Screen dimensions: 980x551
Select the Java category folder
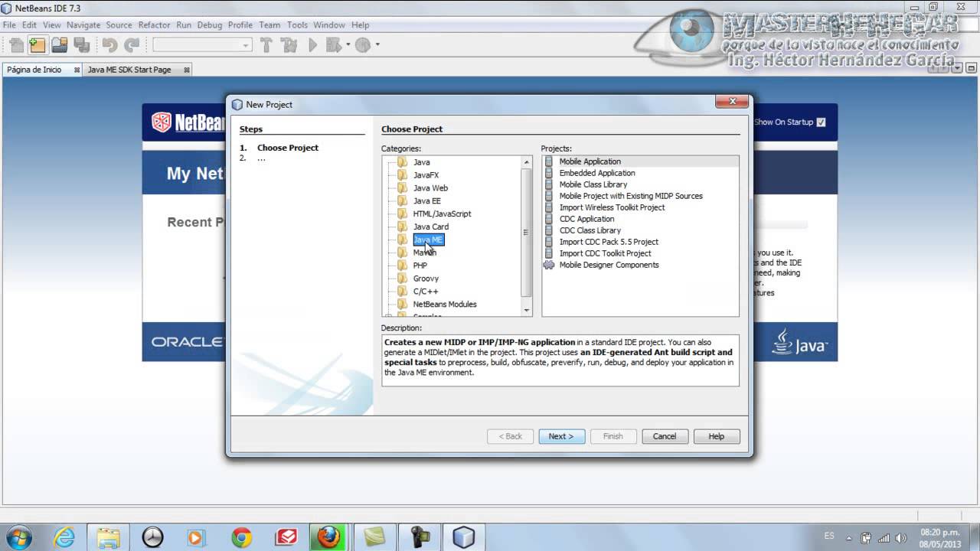click(421, 162)
